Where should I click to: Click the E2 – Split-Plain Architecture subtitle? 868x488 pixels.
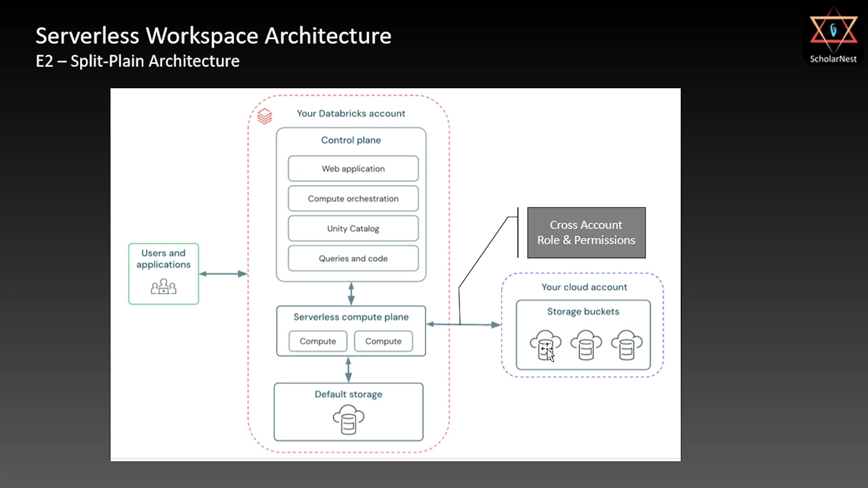[x=137, y=61]
